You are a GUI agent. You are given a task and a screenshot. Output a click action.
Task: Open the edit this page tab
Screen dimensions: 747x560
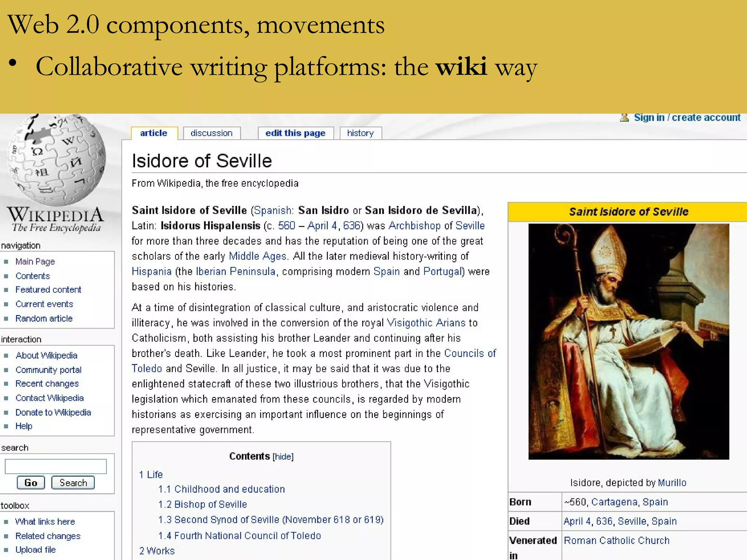pyautogui.click(x=295, y=133)
